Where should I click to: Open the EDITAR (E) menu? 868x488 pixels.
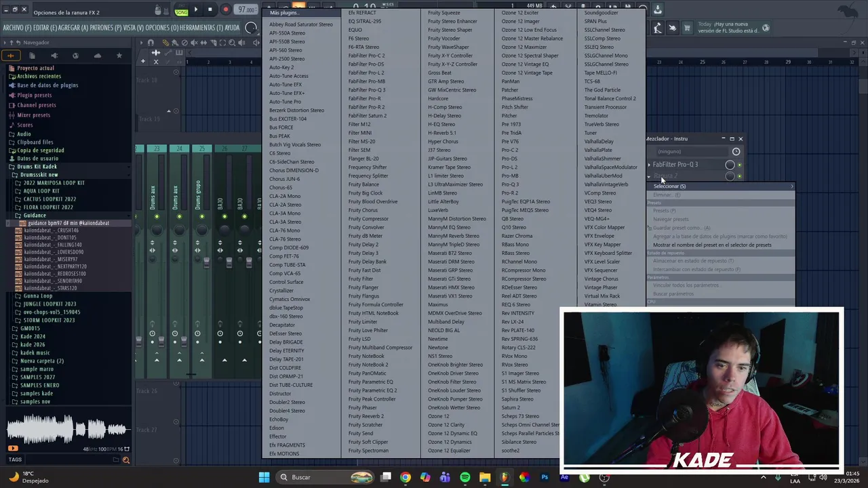[45, 28]
